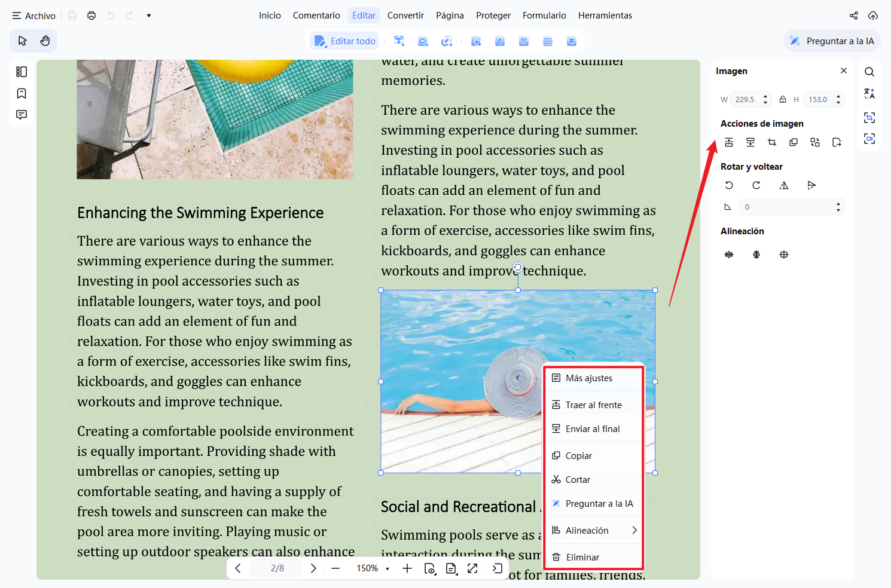Open the search tool in the right sidebar
This screenshot has width=891, height=588.
click(869, 71)
